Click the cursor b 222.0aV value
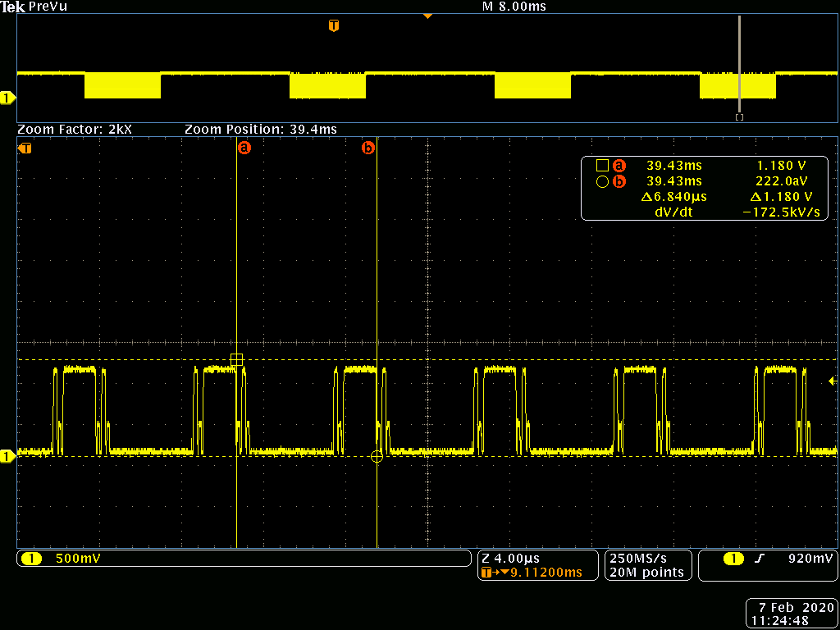This screenshot has height=630, width=840. (782, 181)
